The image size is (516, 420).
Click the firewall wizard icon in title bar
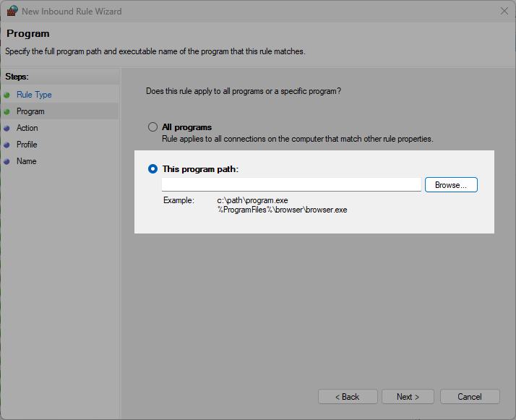pyautogui.click(x=12, y=11)
